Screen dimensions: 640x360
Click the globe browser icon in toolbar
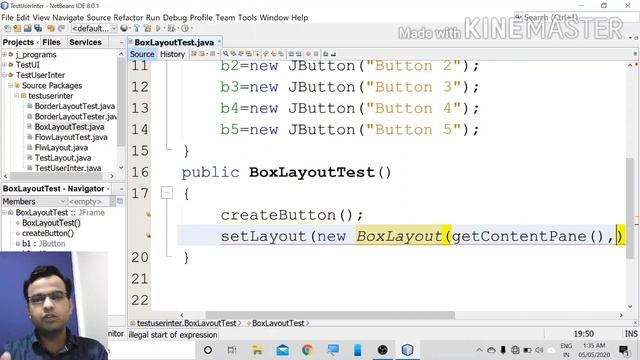tap(124, 28)
